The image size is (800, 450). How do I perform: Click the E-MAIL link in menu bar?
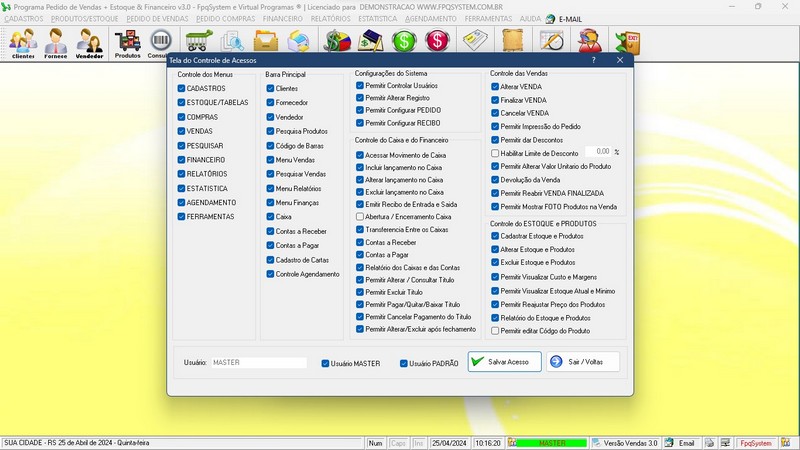(570, 19)
